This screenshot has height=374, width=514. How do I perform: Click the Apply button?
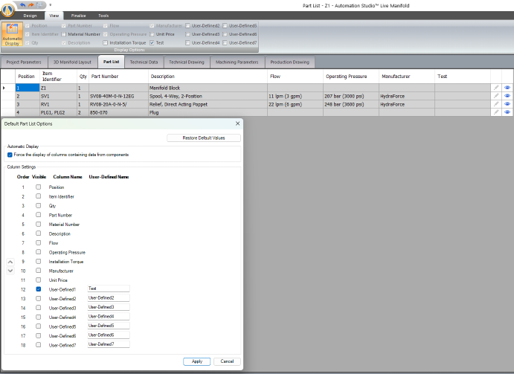pos(197,361)
